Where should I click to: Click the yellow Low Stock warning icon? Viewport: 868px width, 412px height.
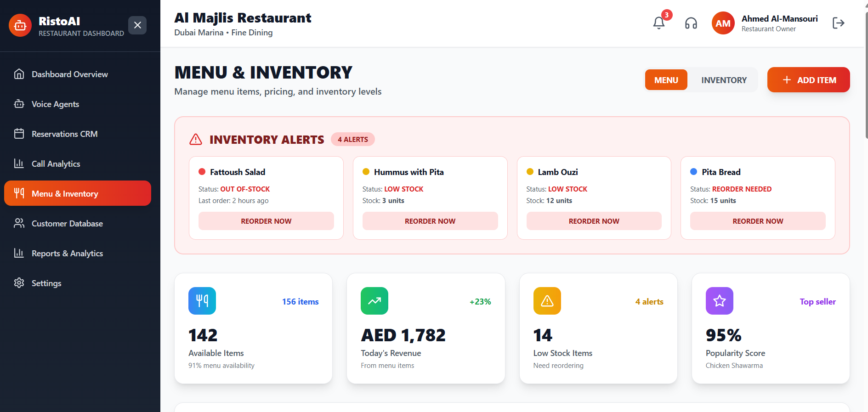[x=547, y=301]
